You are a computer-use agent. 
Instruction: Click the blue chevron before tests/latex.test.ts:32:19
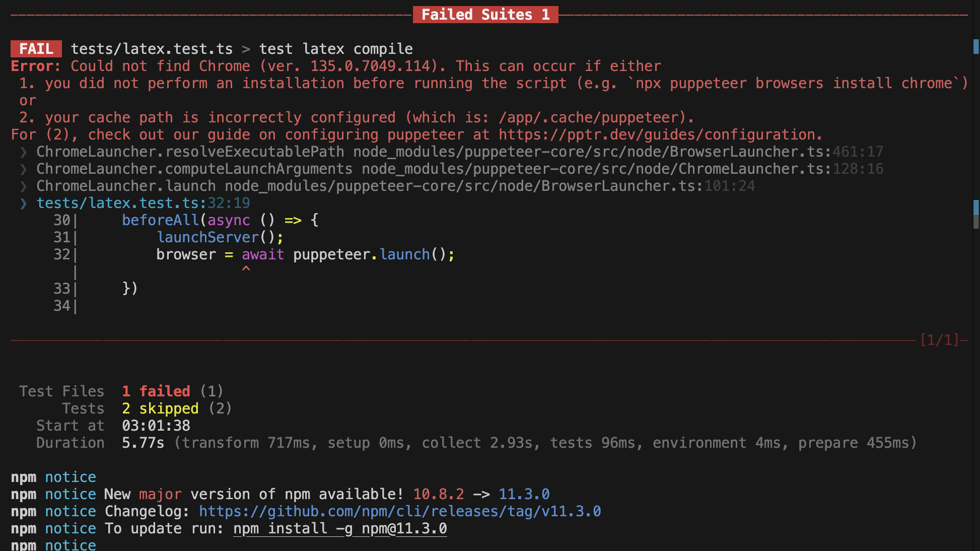[23, 203]
